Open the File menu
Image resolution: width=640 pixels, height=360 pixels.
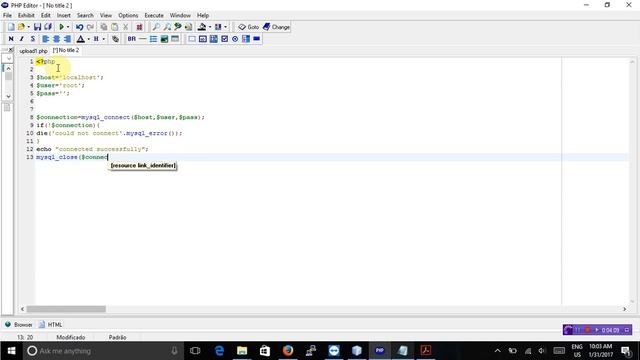7,16
